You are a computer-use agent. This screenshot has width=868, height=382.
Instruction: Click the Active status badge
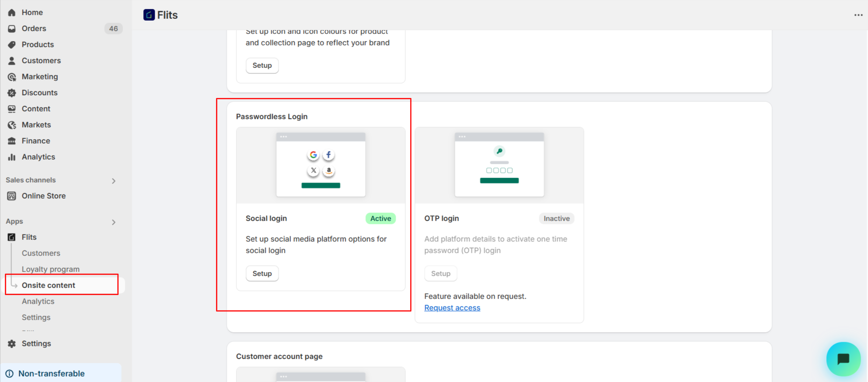[x=381, y=219]
